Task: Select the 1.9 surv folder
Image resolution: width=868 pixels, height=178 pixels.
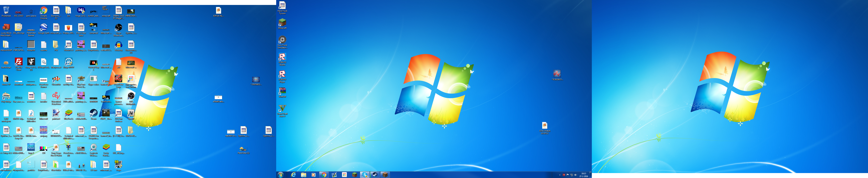Action: point(94,166)
